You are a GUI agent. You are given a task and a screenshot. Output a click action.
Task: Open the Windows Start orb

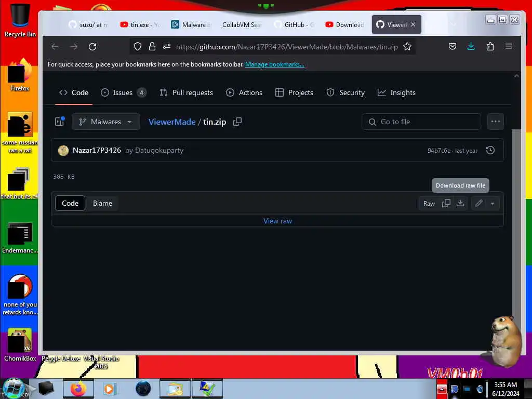pos(14,388)
